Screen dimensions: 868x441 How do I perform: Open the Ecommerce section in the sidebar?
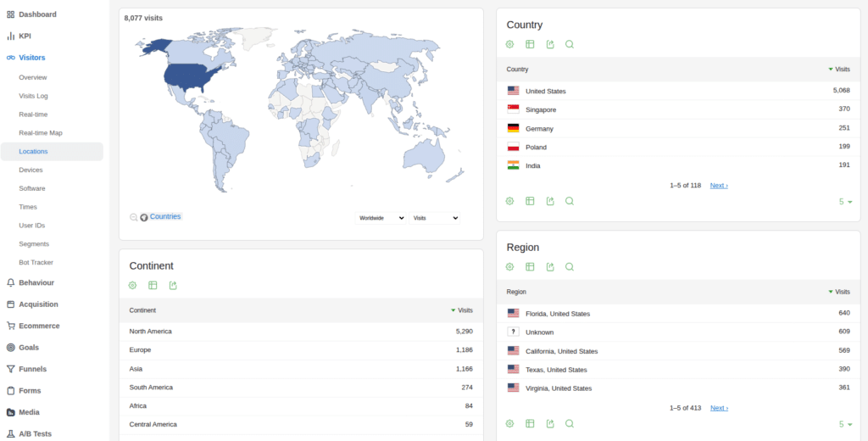(x=39, y=326)
